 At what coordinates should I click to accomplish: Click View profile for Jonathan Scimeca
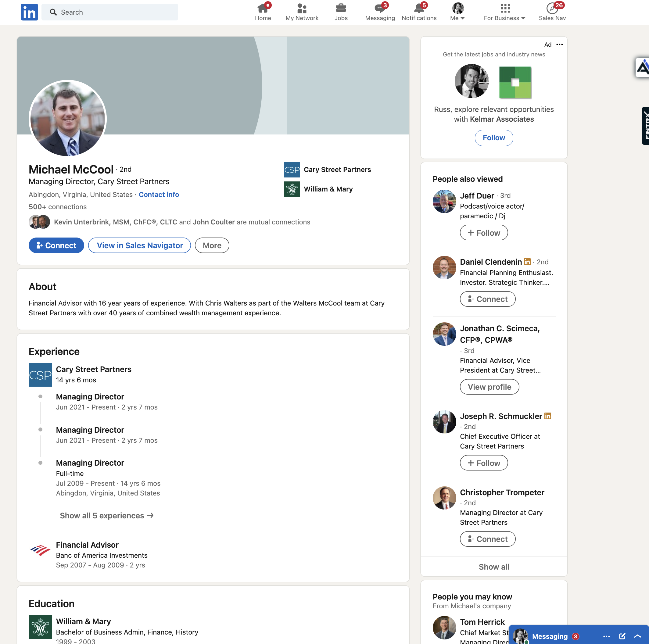489,387
